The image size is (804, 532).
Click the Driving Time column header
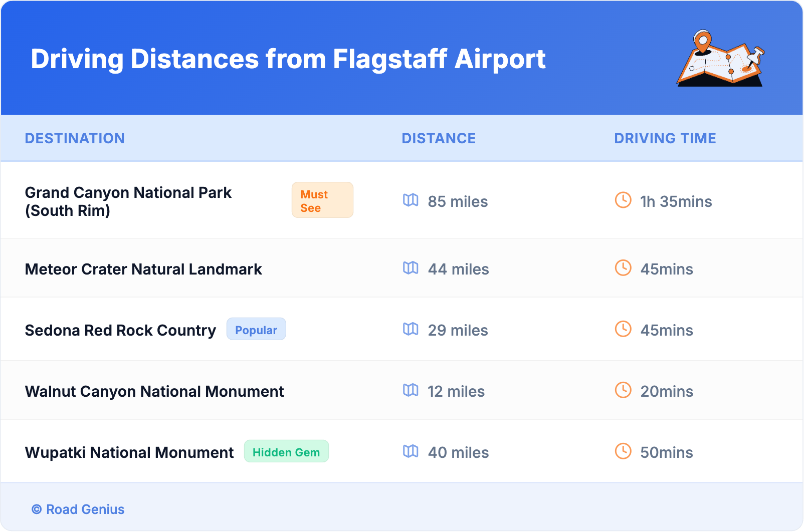click(665, 138)
